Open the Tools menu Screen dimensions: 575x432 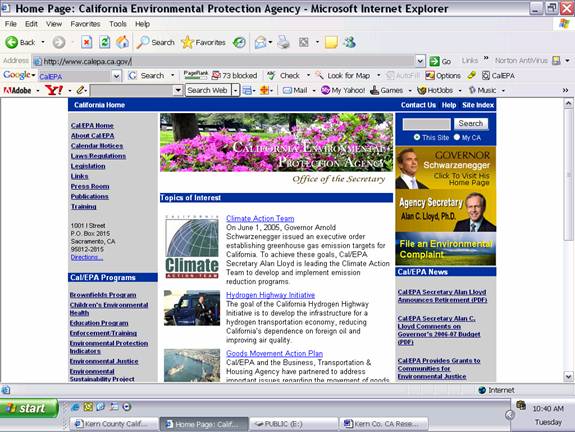118,24
